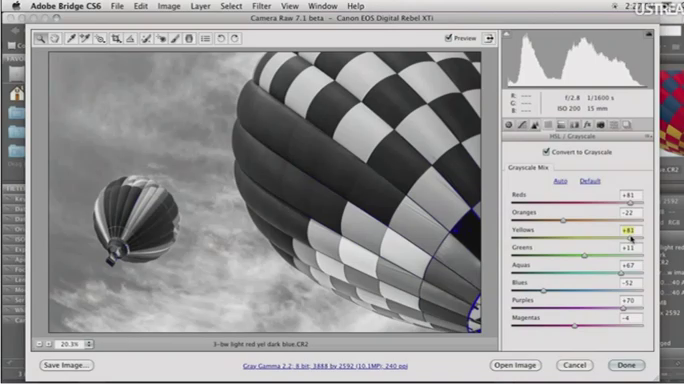Zoom out with the minus button
The image size is (684, 384).
click(x=39, y=344)
